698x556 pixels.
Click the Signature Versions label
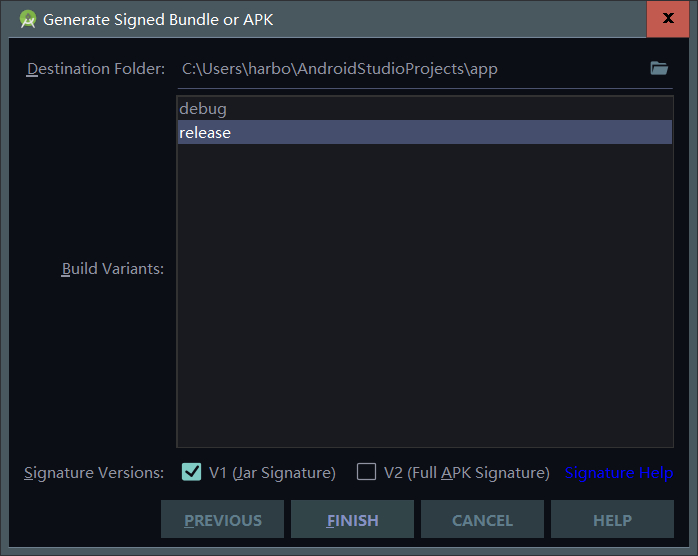pyautogui.click(x=94, y=473)
